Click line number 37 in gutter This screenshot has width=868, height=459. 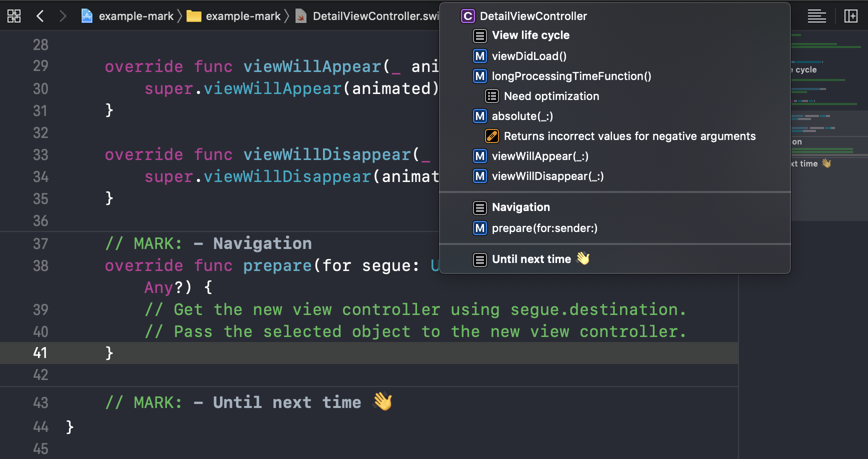pyautogui.click(x=40, y=244)
